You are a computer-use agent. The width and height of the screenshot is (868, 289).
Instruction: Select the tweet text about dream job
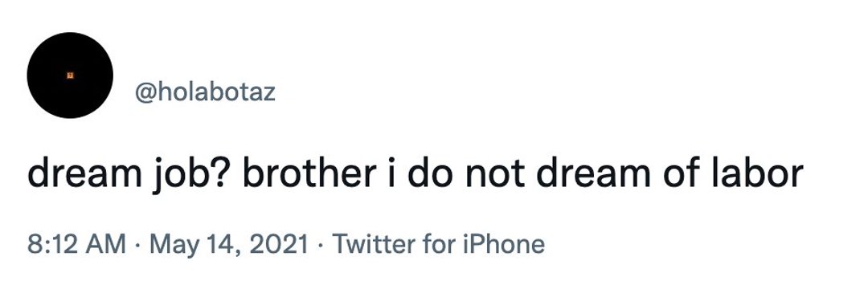pyautogui.click(x=416, y=175)
